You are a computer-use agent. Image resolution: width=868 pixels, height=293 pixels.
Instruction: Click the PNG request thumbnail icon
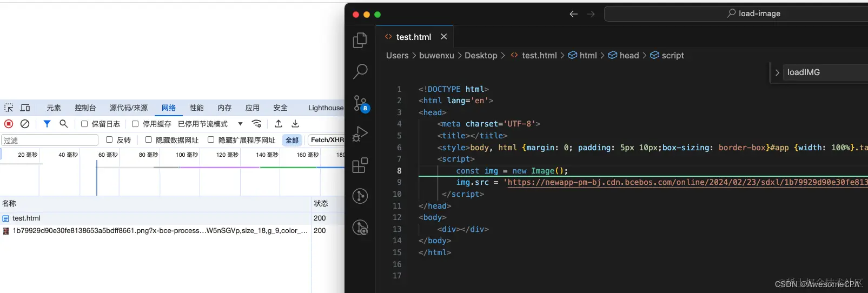[6, 231]
